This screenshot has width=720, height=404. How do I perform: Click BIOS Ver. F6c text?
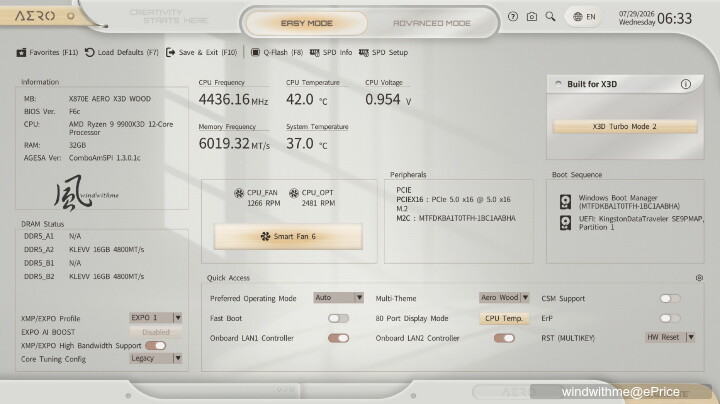(x=52, y=112)
